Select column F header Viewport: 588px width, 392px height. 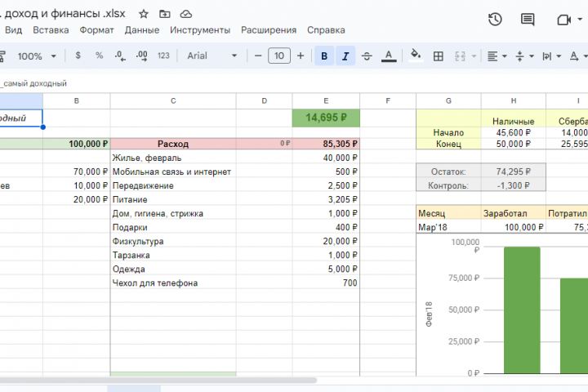pos(388,101)
